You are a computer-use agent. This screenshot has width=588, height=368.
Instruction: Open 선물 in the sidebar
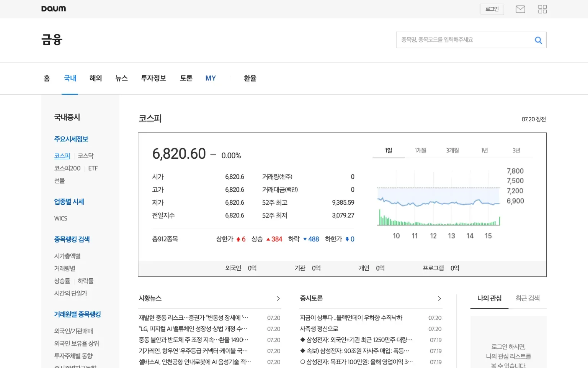[x=59, y=181]
